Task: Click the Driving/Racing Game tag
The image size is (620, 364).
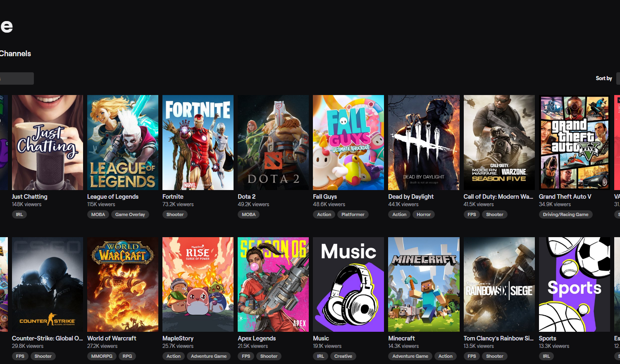Action: [x=565, y=214]
